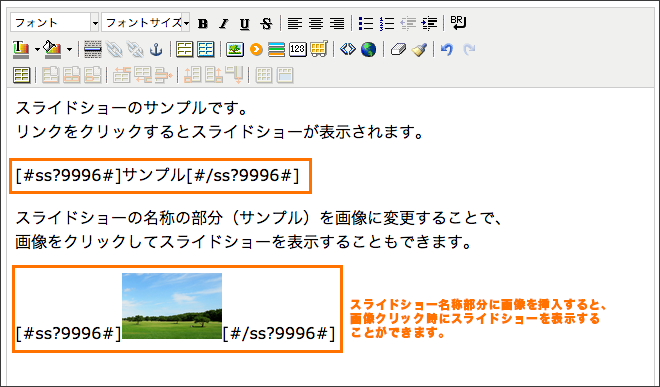Undo the last edit
The width and height of the screenshot is (660, 387).
pos(447,50)
